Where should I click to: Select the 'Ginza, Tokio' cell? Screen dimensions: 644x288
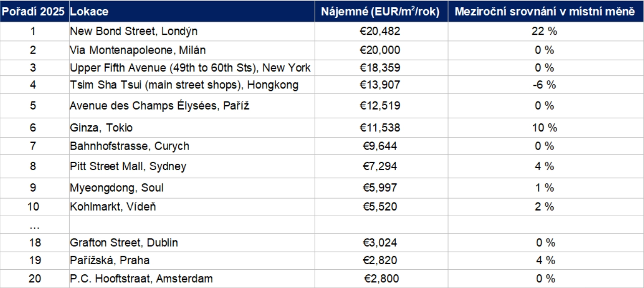click(102, 128)
